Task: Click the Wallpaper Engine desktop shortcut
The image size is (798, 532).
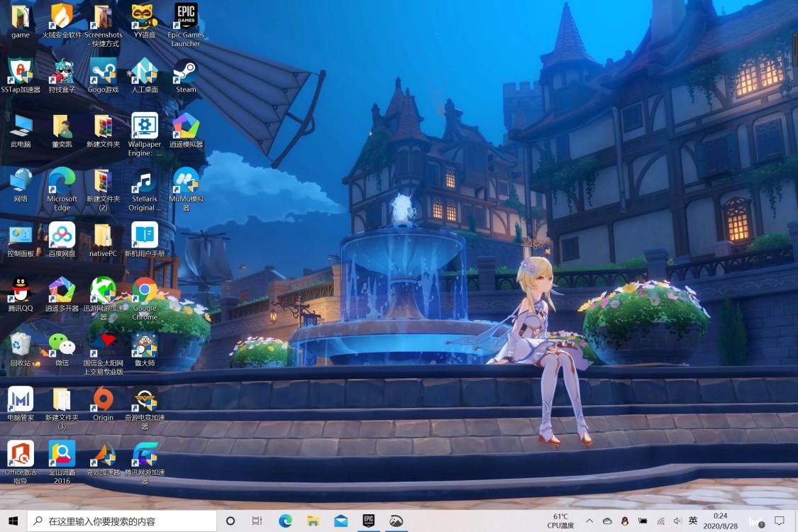Action: (x=145, y=134)
